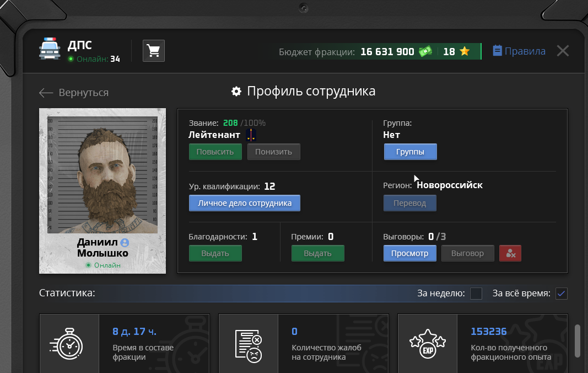Image resolution: width=588 pixels, height=373 pixels.
Task: Give a reprimand with Выговор button
Action: (467, 253)
